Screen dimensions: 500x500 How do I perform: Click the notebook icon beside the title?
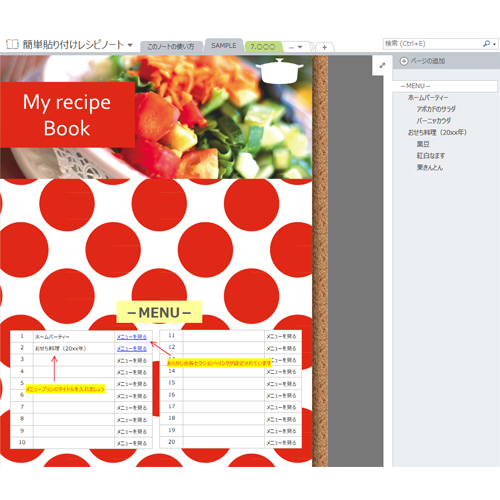(12, 44)
